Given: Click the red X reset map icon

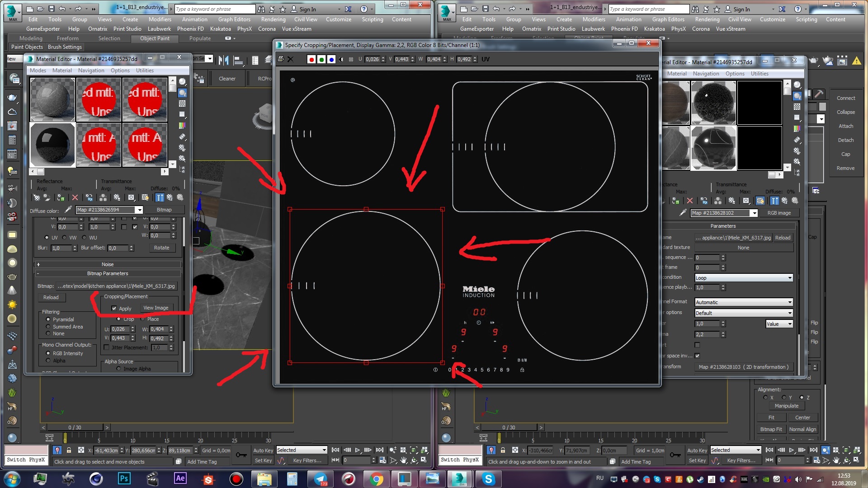Looking at the screenshot, I should tap(75, 197).
